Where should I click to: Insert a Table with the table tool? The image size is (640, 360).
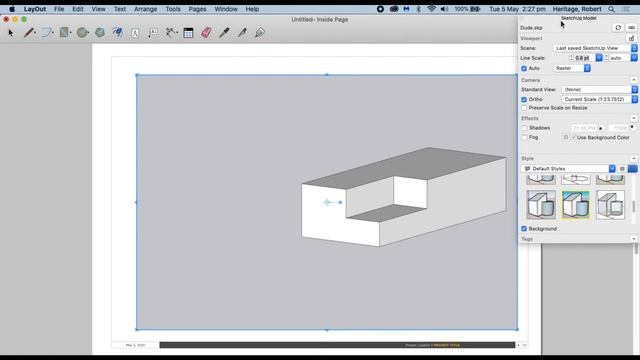pos(188,33)
